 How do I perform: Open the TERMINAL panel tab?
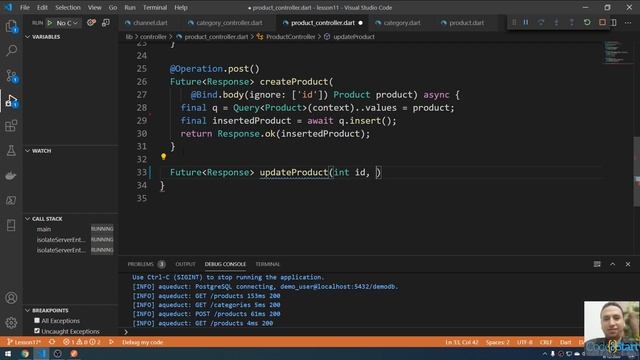(x=268, y=264)
